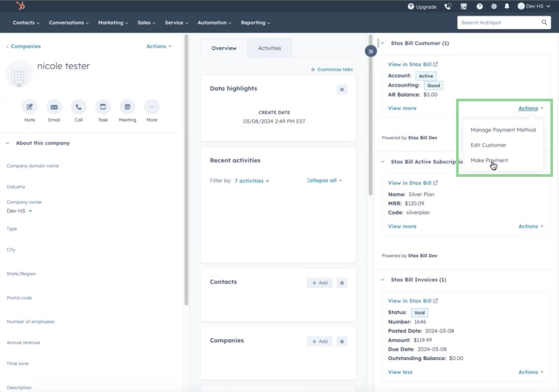Open the Companies card settings gear
The image size is (559, 392).
(342, 341)
